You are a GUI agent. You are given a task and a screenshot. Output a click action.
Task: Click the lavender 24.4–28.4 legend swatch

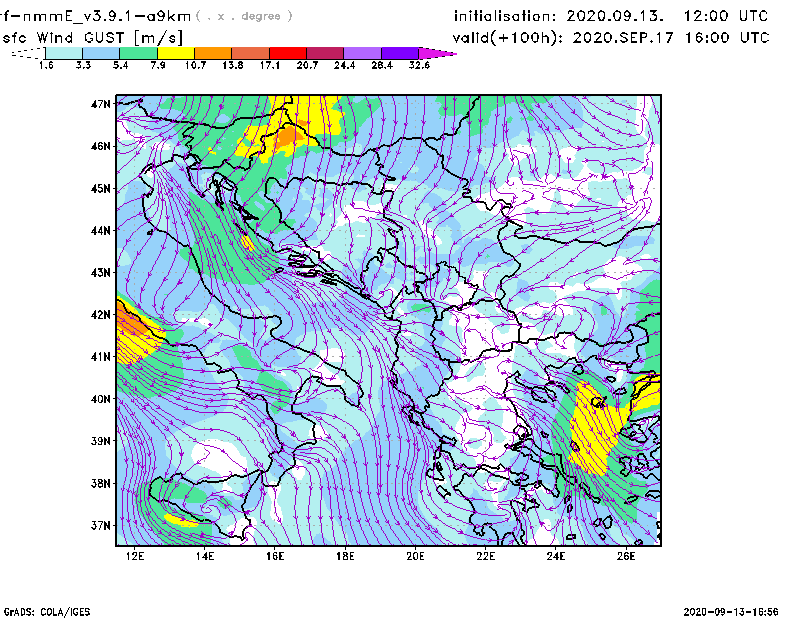362,53
